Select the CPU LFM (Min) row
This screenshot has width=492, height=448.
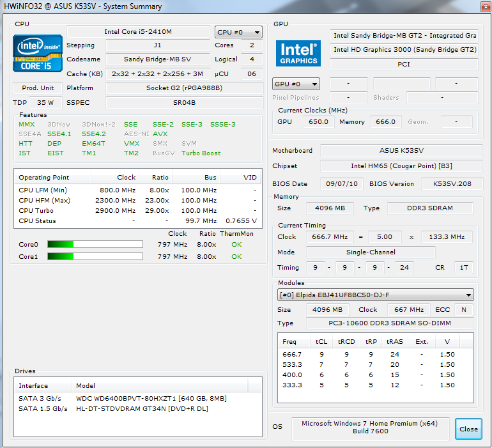(137, 190)
